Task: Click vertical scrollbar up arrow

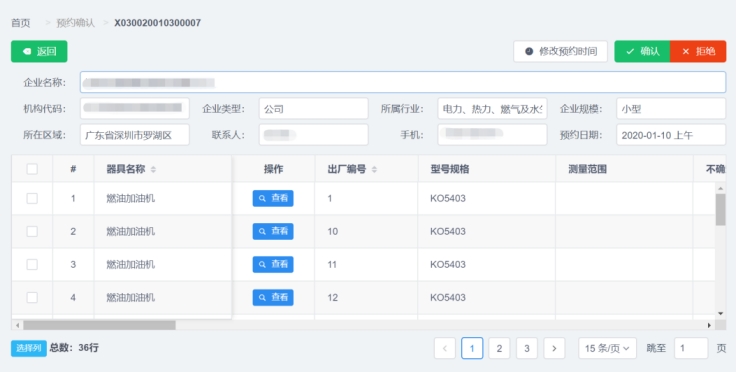Action: [721, 189]
